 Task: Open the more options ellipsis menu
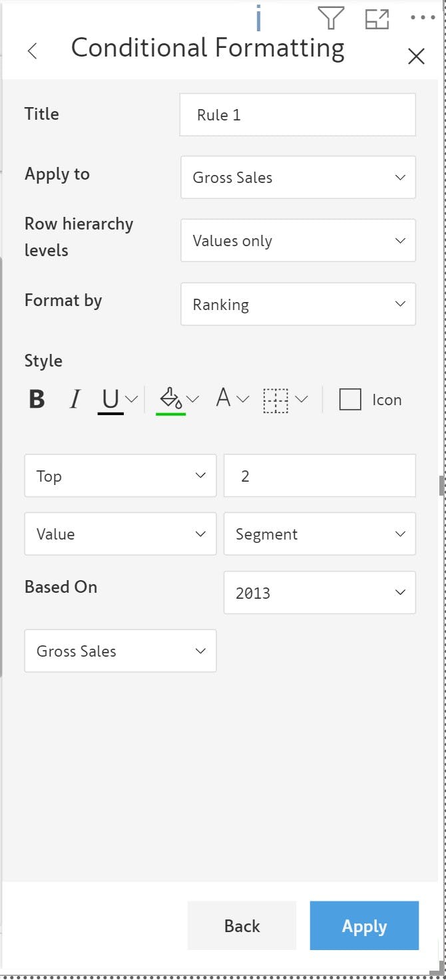coord(422,18)
